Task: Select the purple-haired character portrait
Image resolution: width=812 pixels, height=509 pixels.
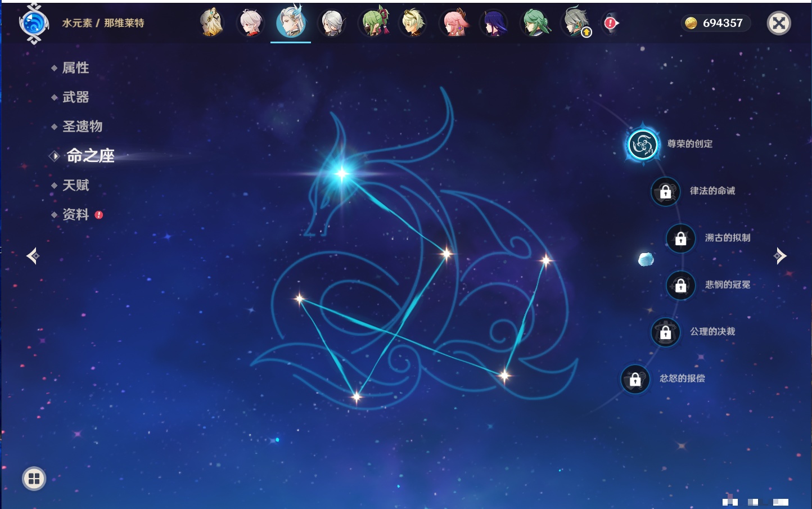Action: pyautogui.click(x=494, y=24)
